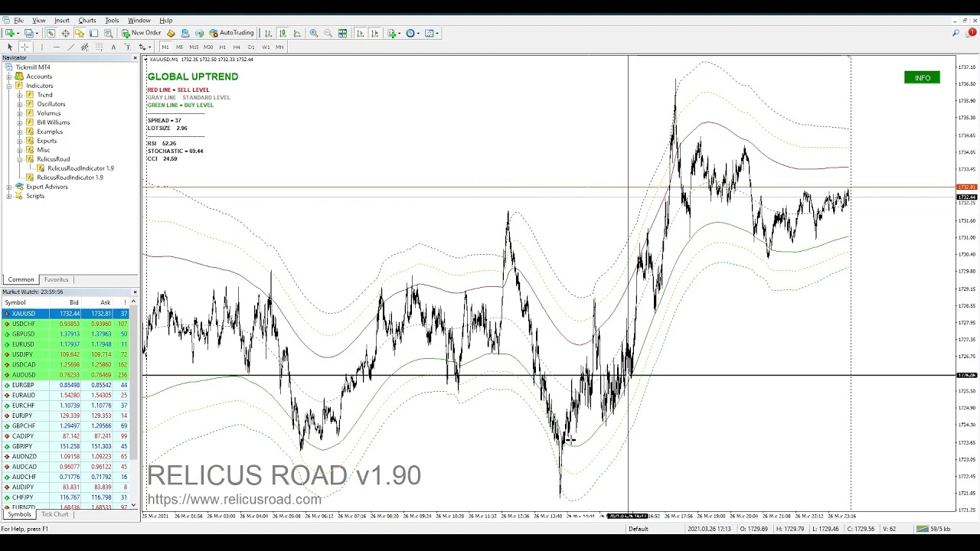Switch to H1 timeframe
This screenshot has height=551, width=980.
click(223, 47)
